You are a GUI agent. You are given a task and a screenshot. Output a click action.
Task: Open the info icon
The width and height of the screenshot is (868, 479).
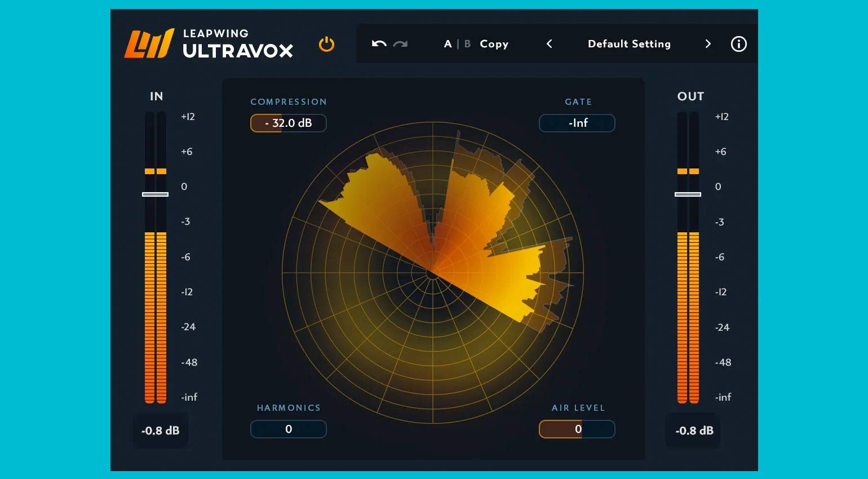(x=738, y=44)
